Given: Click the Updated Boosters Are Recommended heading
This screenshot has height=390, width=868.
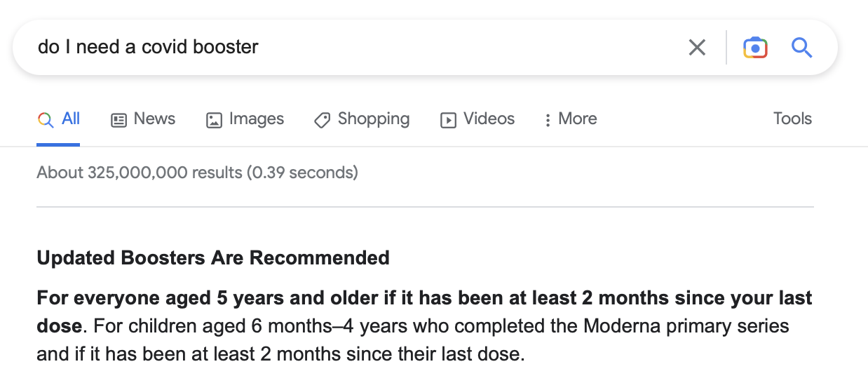Looking at the screenshot, I should coord(213,258).
